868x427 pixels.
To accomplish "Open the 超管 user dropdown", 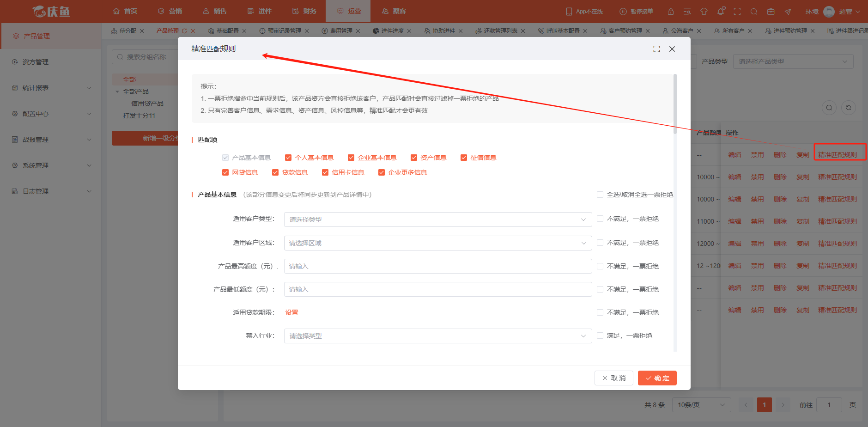I will (x=850, y=12).
